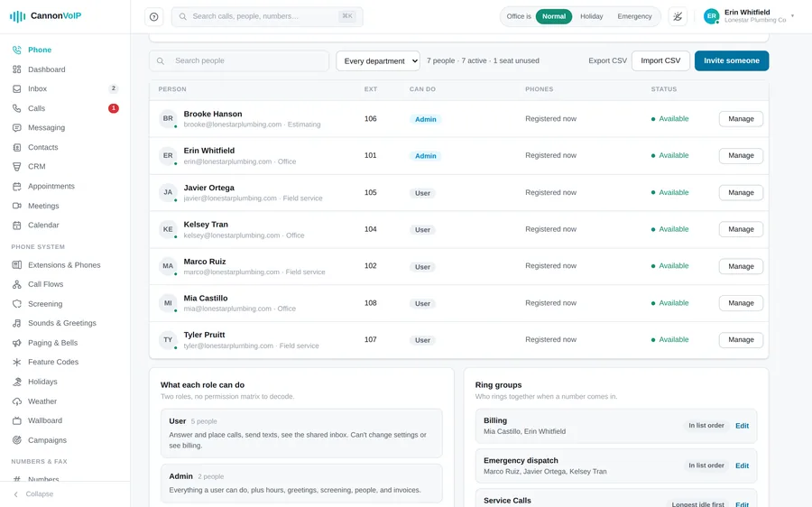Click Brooke Hanson's BR avatar
The height and width of the screenshot is (507, 812).
pyautogui.click(x=168, y=118)
